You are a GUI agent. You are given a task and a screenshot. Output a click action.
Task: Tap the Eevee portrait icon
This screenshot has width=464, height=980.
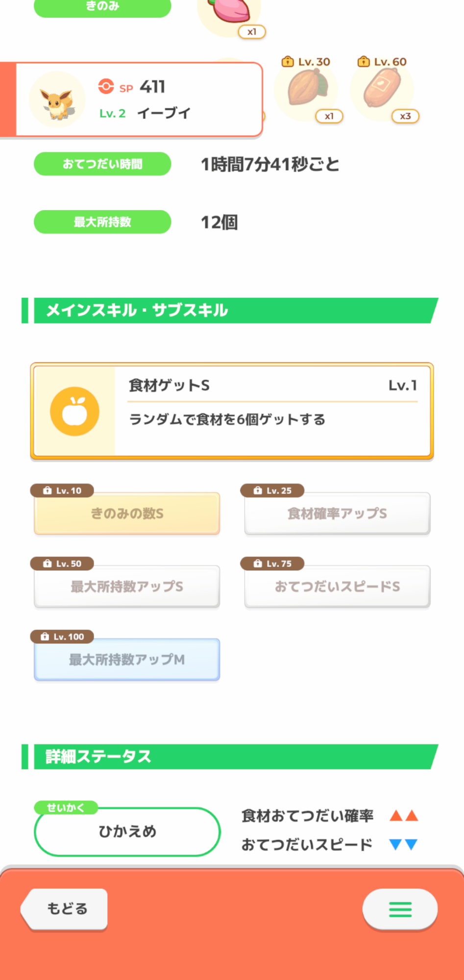pos(57,100)
